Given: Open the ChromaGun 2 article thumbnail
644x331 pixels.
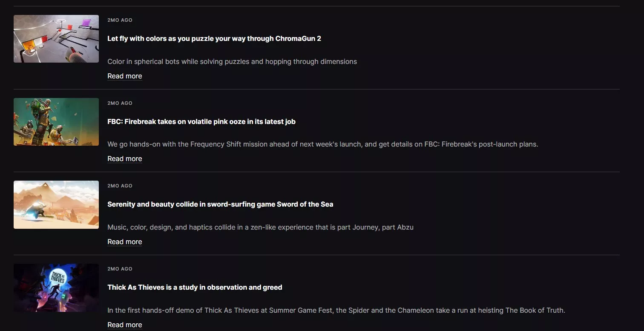Looking at the screenshot, I should point(56,39).
